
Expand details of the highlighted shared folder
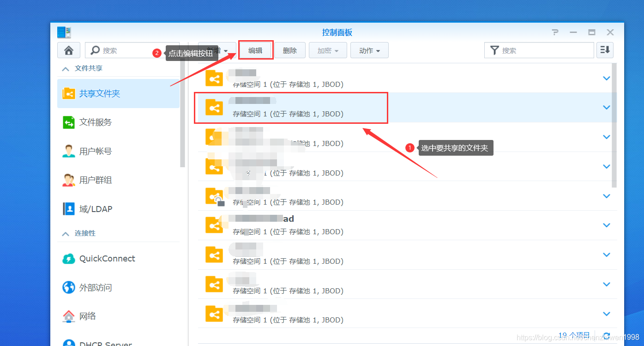[x=607, y=107]
